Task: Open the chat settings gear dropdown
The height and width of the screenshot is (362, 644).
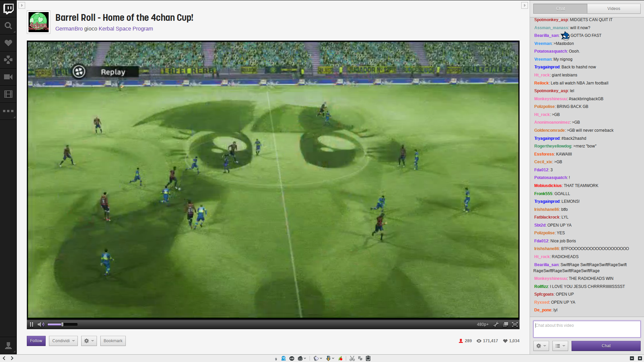Action: (541, 346)
